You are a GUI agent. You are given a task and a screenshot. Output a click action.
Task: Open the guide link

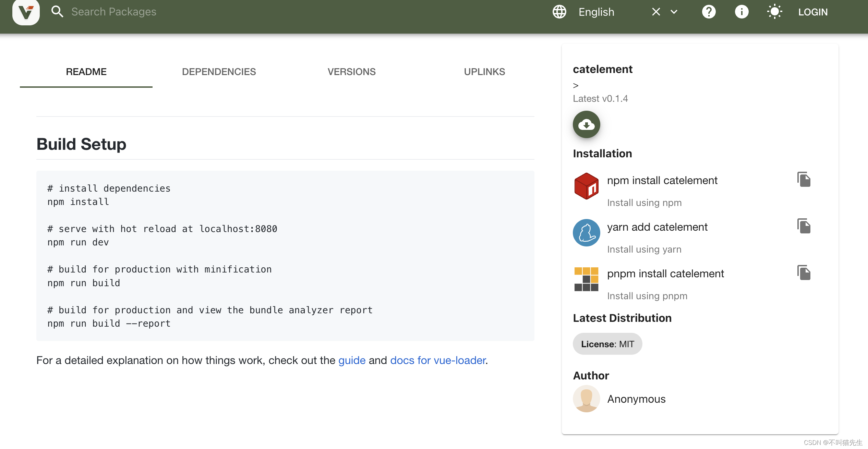(352, 360)
